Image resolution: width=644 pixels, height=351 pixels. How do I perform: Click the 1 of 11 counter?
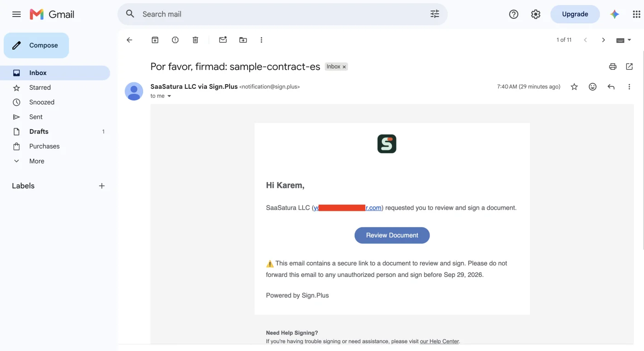pyautogui.click(x=564, y=40)
